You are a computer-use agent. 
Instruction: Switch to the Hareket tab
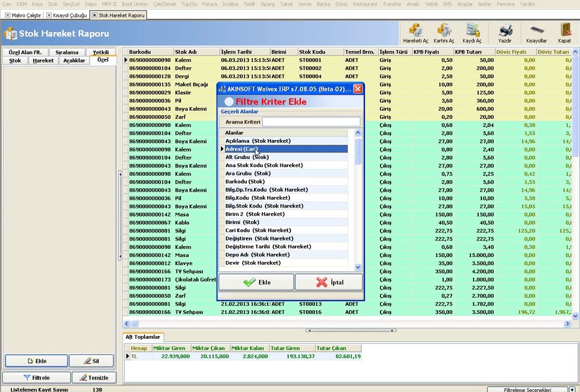tap(43, 60)
